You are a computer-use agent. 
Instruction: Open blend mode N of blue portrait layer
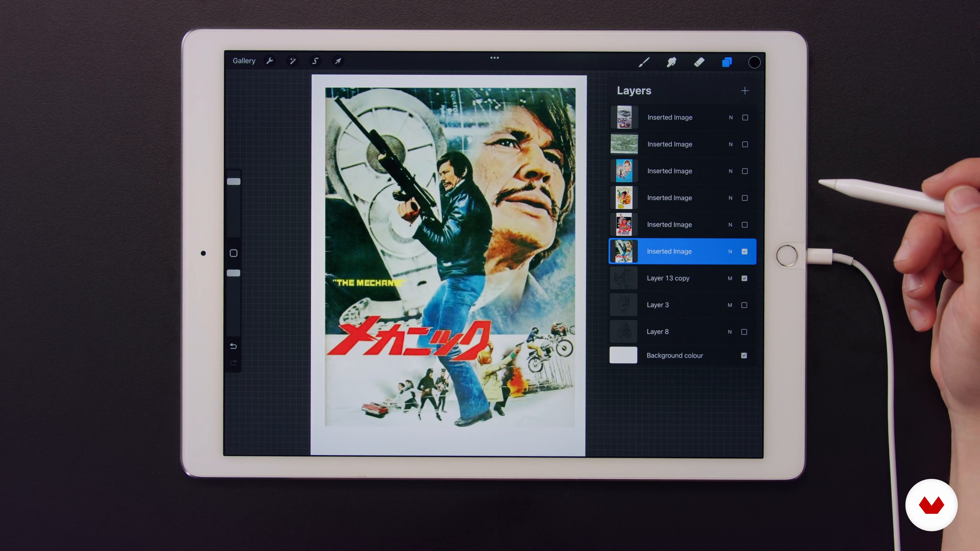pyautogui.click(x=730, y=171)
